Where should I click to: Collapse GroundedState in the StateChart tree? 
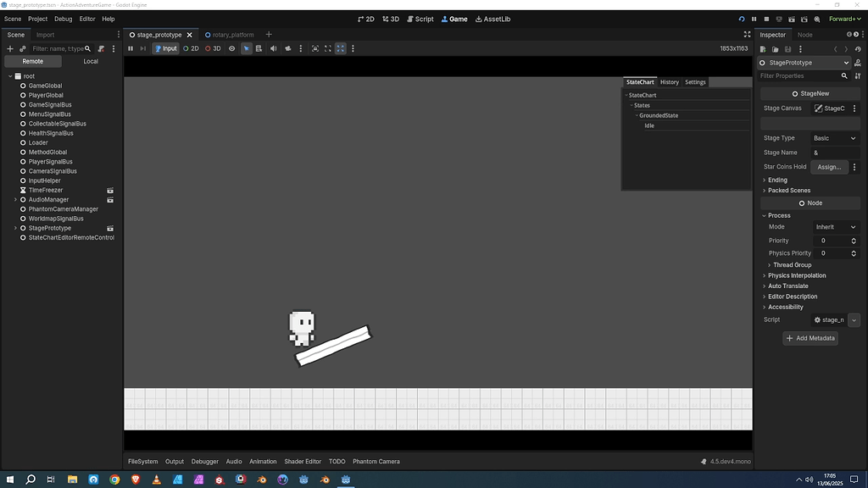click(635, 114)
